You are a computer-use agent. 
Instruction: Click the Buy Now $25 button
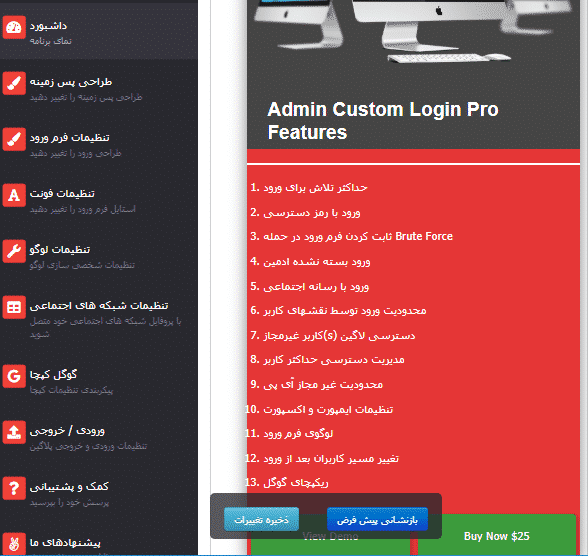[x=496, y=536]
